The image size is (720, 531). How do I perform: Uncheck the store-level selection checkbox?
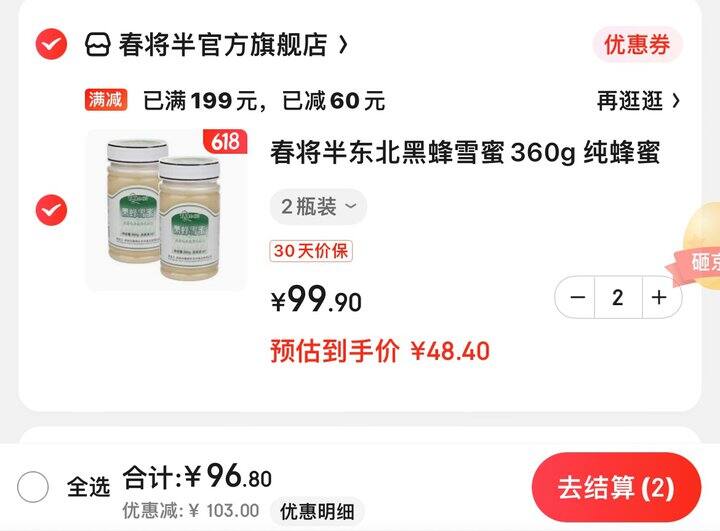pyautogui.click(x=51, y=44)
